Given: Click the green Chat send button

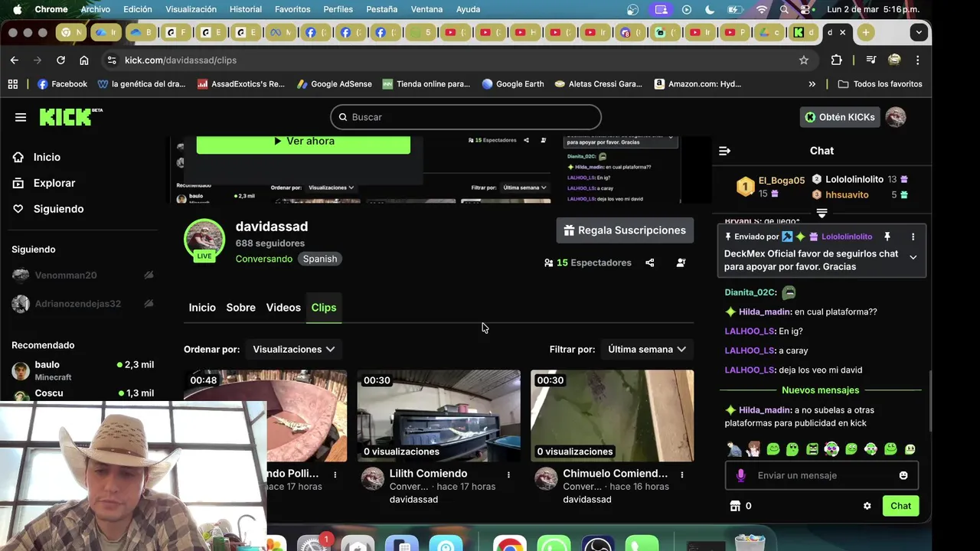Looking at the screenshot, I should 900,506.
